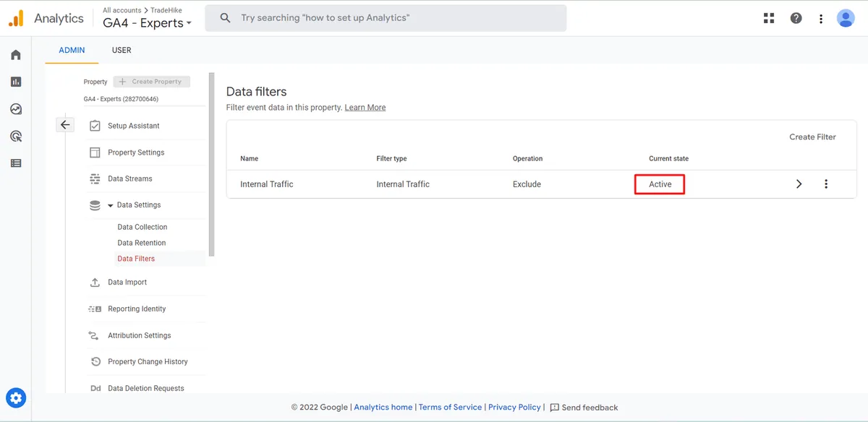The width and height of the screenshot is (868, 422).
Task: Open the Privacy Policy link
Action: [x=514, y=408]
